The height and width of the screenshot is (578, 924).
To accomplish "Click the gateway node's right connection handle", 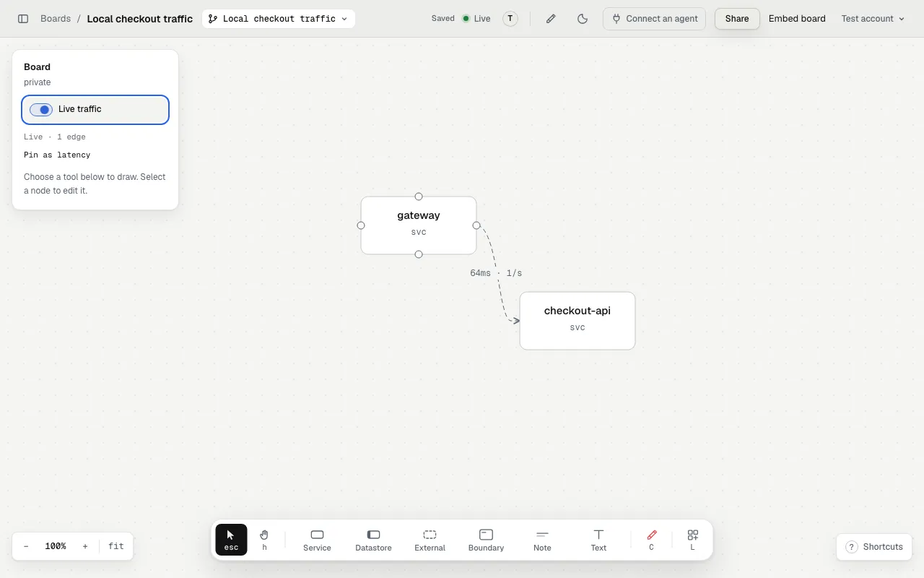I will coord(476,225).
